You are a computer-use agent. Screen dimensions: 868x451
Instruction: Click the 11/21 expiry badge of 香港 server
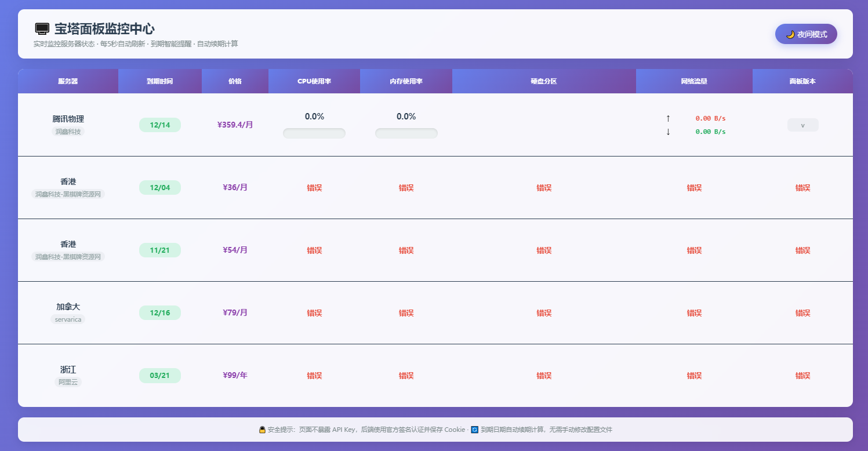pyautogui.click(x=159, y=250)
